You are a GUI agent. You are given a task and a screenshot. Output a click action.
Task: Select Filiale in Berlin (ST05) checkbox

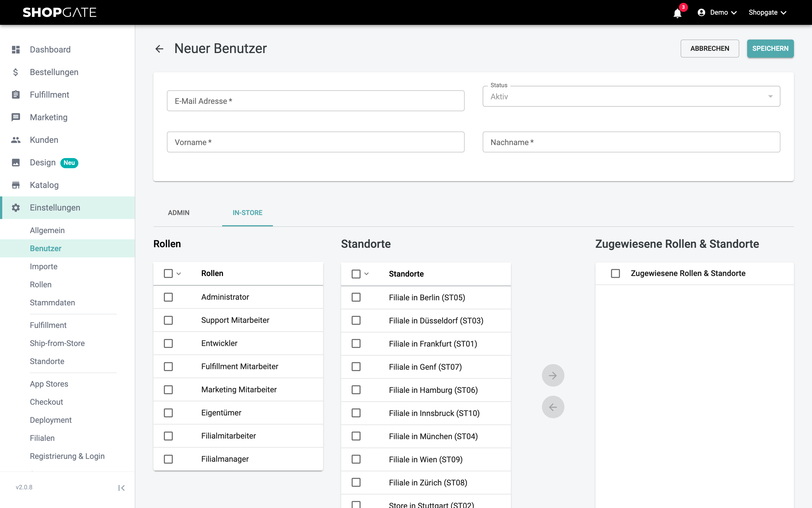click(x=356, y=297)
